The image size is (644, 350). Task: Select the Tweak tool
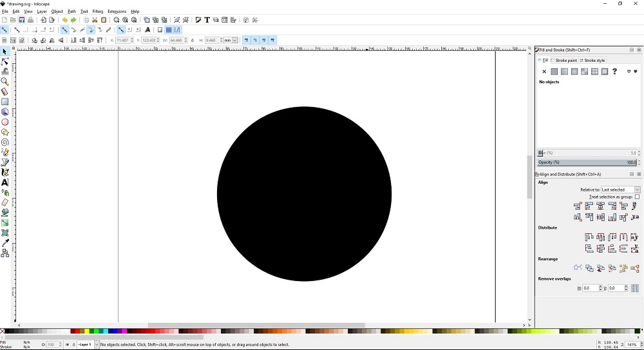pyautogui.click(x=5, y=72)
